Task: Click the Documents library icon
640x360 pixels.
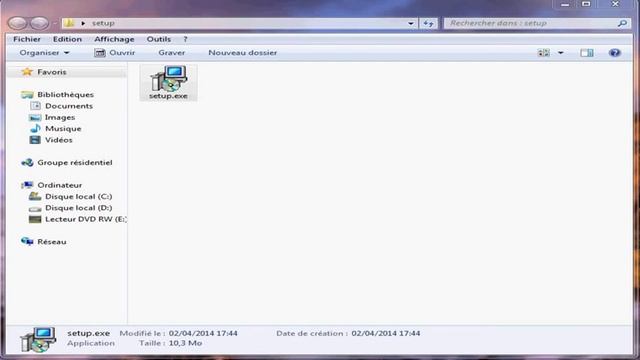Action: (35, 106)
